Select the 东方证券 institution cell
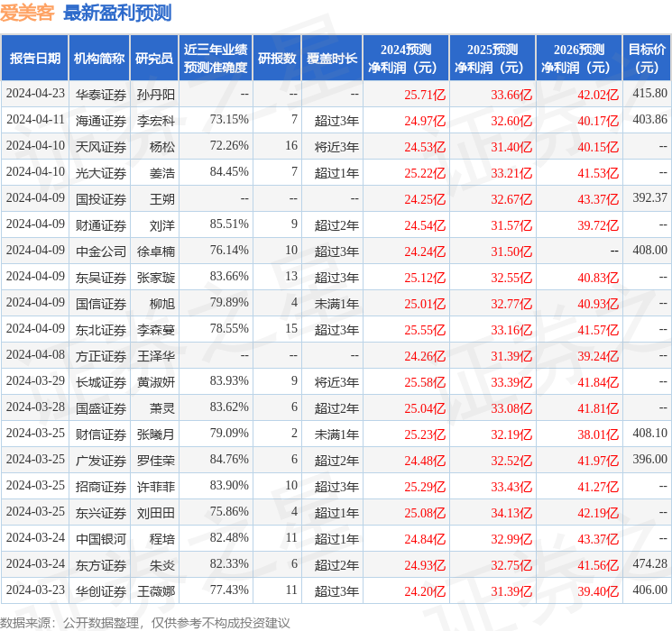Image resolution: width=672 pixels, height=631 pixels. pos(101,565)
